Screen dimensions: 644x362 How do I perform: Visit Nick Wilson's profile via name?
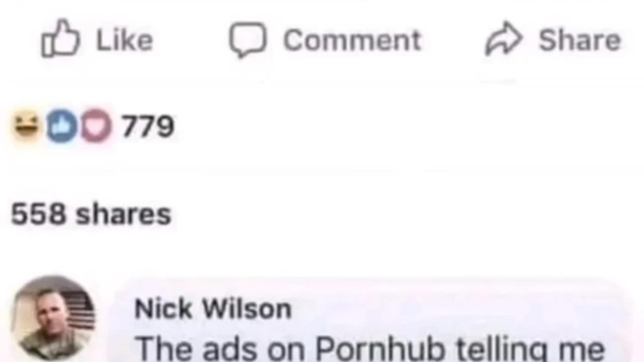pos(213,309)
